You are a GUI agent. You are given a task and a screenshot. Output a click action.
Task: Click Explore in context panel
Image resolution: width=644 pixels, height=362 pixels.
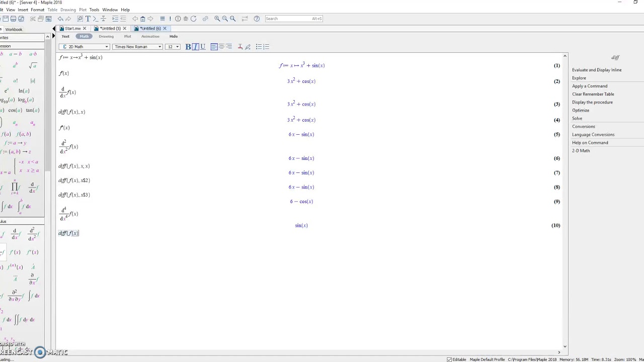pyautogui.click(x=579, y=78)
